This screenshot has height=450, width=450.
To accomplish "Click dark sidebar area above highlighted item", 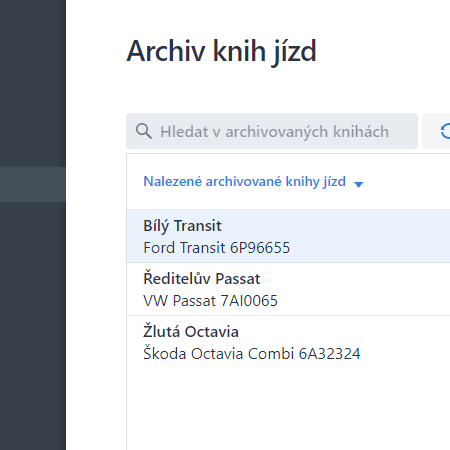I will tap(33, 83).
